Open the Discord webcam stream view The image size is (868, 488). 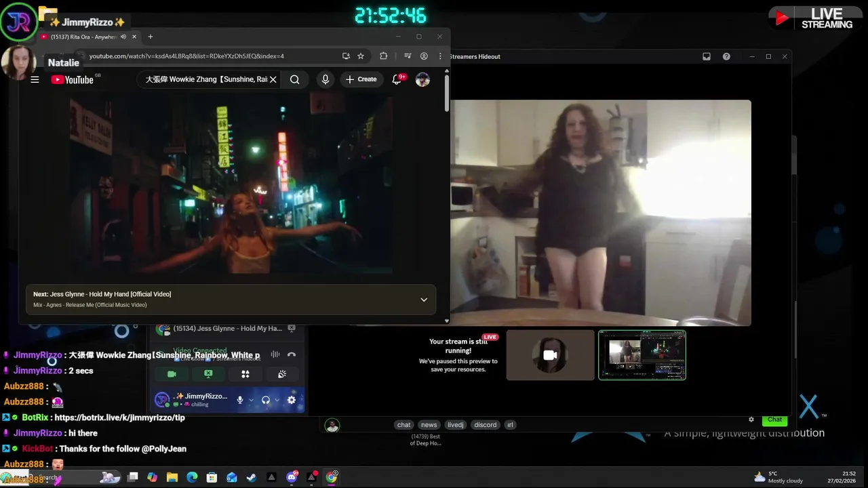pyautogui.click(x=601, y=213)
